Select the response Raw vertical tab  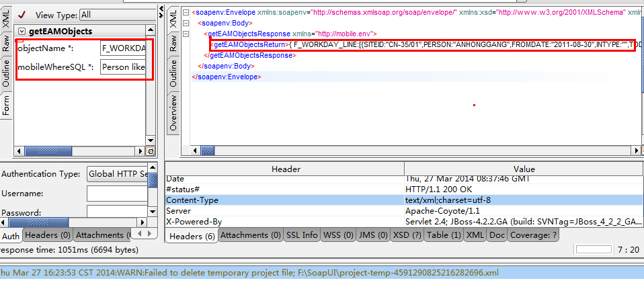173,44
